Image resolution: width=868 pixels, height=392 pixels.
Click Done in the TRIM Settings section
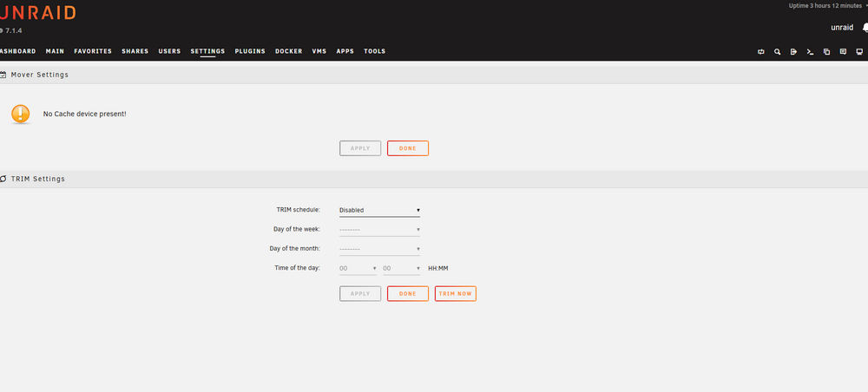click(x=408, y=294)
